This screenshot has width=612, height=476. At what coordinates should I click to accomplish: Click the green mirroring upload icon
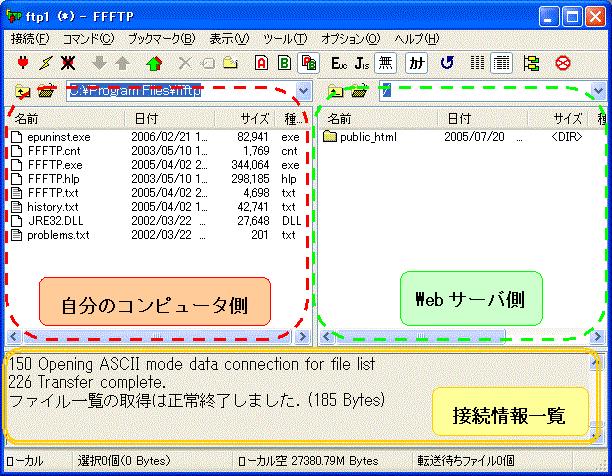(x=154, y=63)
